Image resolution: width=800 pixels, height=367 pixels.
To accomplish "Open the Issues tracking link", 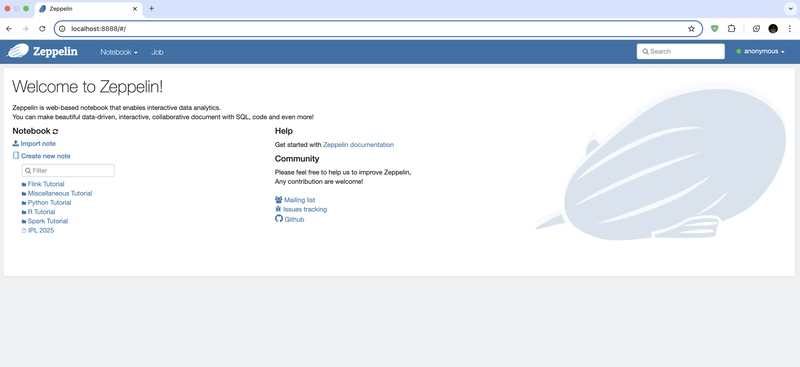I will 305,209.
